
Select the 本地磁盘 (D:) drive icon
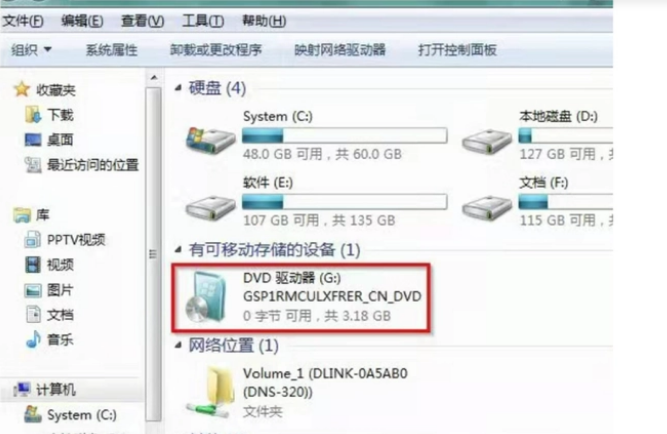487,142
